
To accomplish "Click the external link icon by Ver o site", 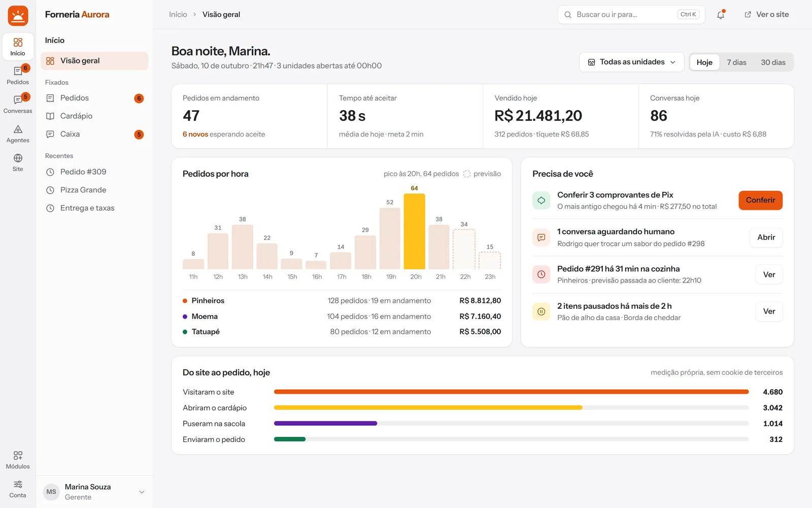I will [x=748, y=15].
